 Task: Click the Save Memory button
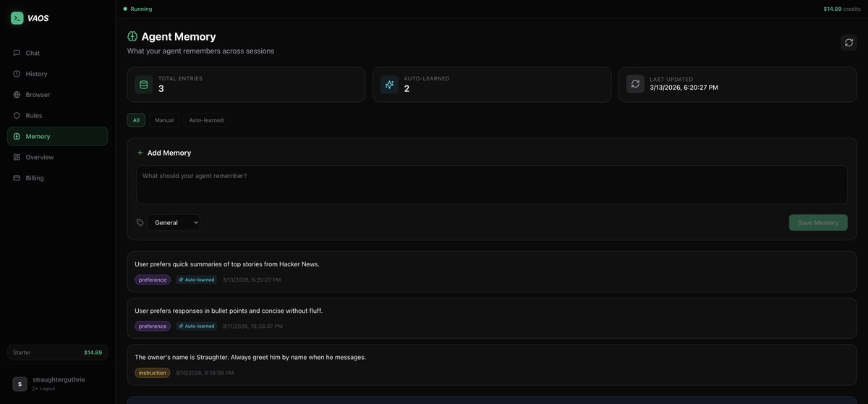[818, 222]
